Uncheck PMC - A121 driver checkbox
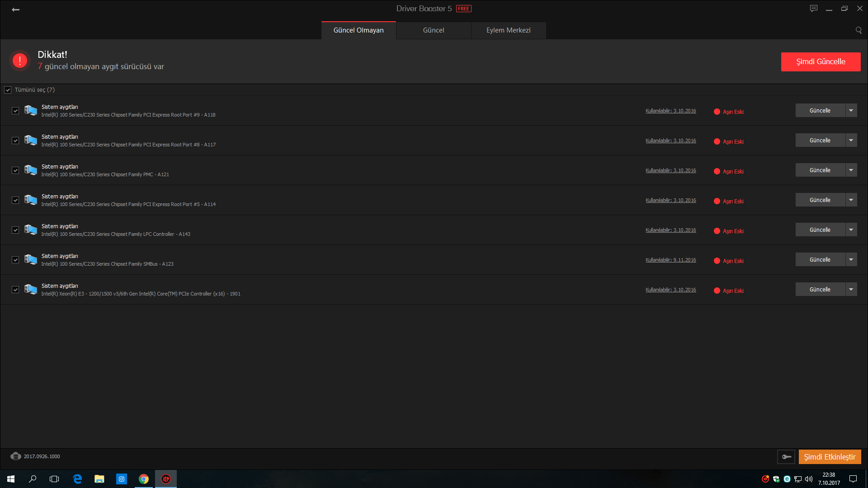 click(x=15, y=170)
